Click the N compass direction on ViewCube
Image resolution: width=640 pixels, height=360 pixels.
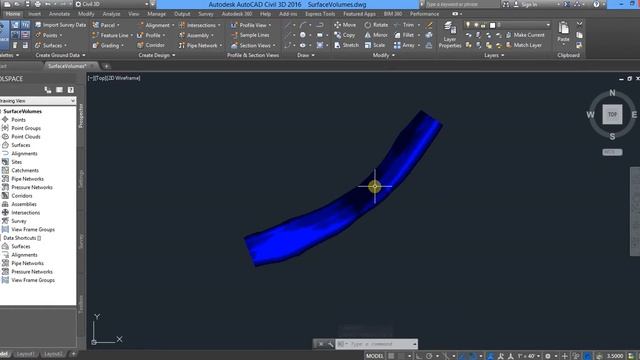tap(612, 93)
